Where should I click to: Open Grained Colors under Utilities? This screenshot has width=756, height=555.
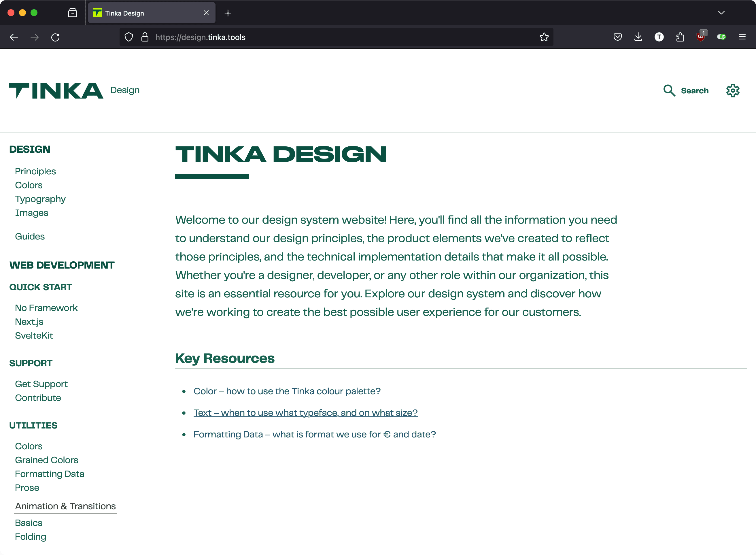point(46,460)
